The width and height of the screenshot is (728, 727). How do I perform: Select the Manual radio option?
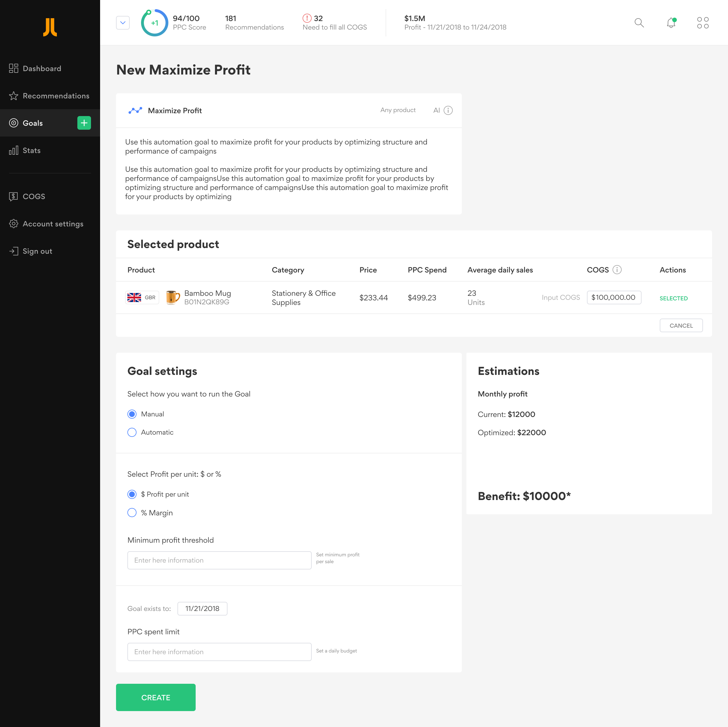(132, 414)
